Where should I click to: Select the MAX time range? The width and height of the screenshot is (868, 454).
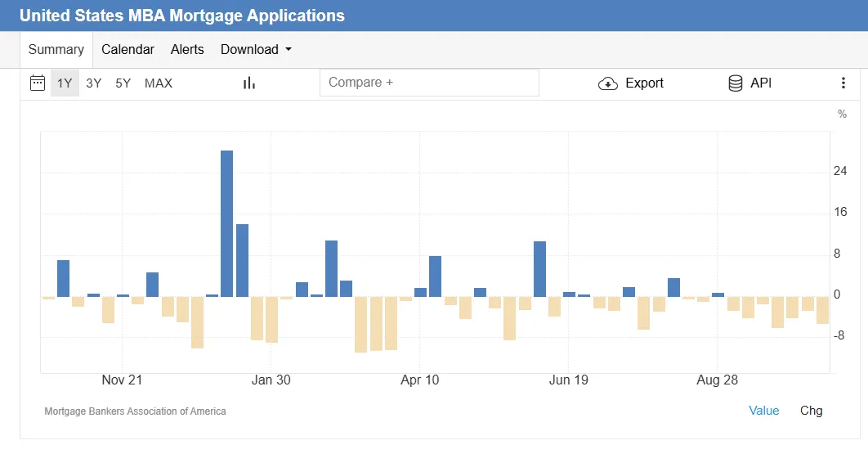point(159,83)
